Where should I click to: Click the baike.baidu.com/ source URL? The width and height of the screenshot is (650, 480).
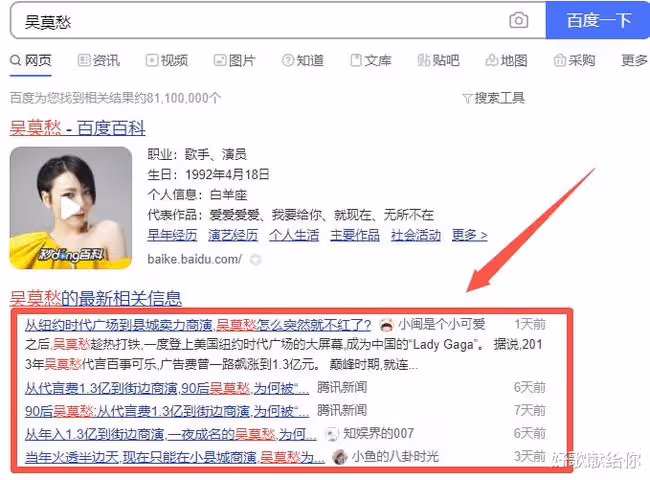[x=194, y=259]
